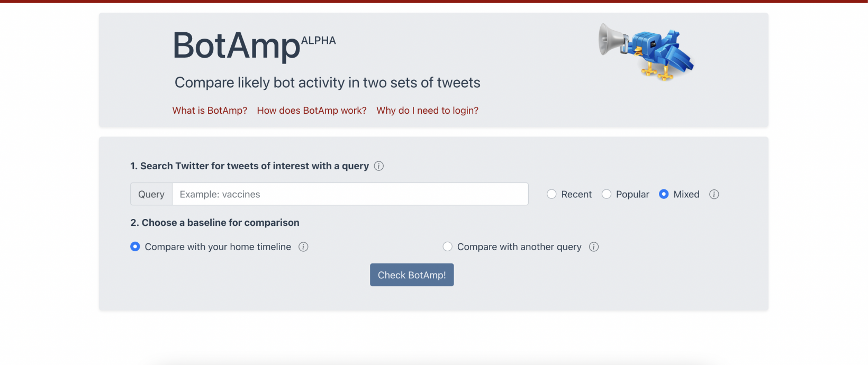Select the Popular search mode
This screenshot has width=868, height=365.
pos(607,194)
